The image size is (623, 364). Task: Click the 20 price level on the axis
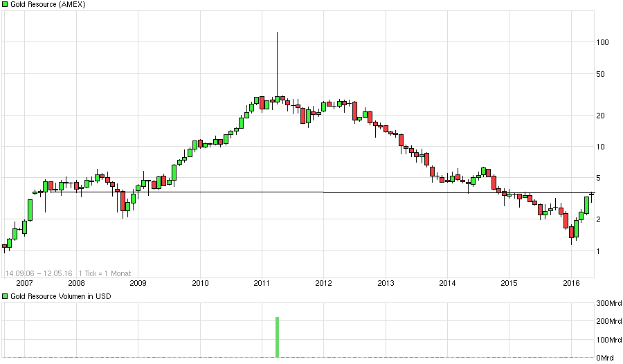(x=600, y=116)
